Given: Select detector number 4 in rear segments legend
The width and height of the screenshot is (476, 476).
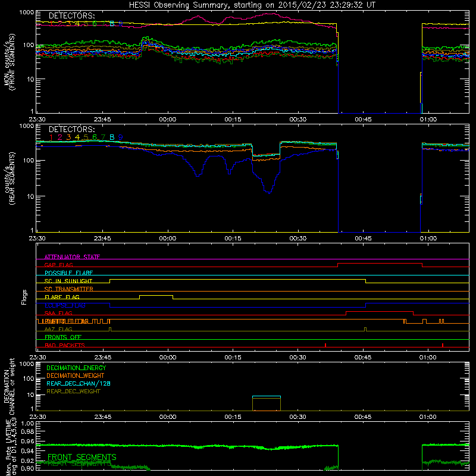Looking at the screenshot, I should (77, 137).
